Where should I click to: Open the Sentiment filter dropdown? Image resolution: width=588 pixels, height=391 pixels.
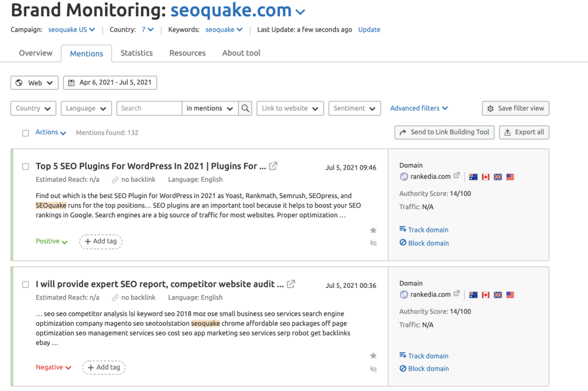pyautogui.click(x=355, y=108)
